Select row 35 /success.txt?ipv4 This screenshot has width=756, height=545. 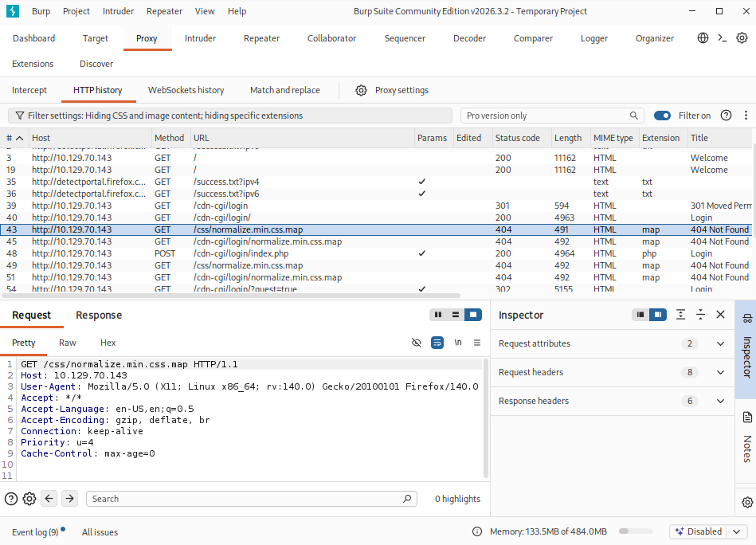[376, 182]
